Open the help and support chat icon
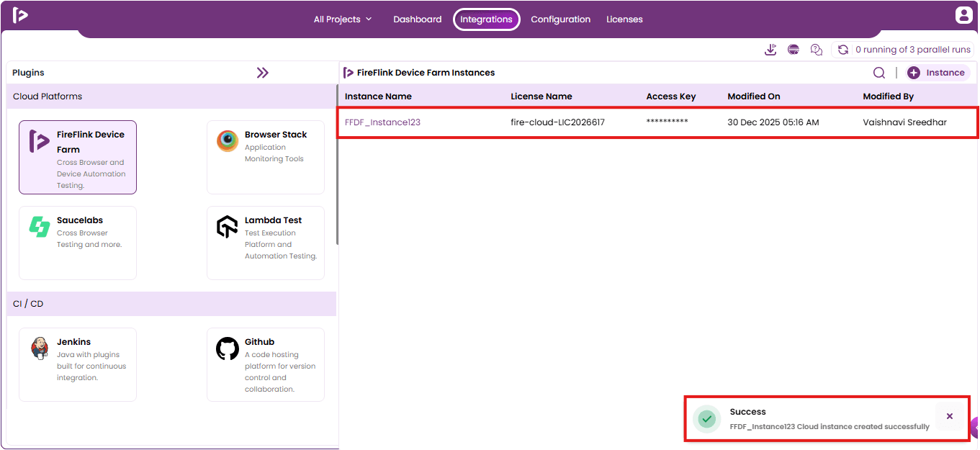Image resolution: width=980 pixels, height=450 pixels. point(817,50)
